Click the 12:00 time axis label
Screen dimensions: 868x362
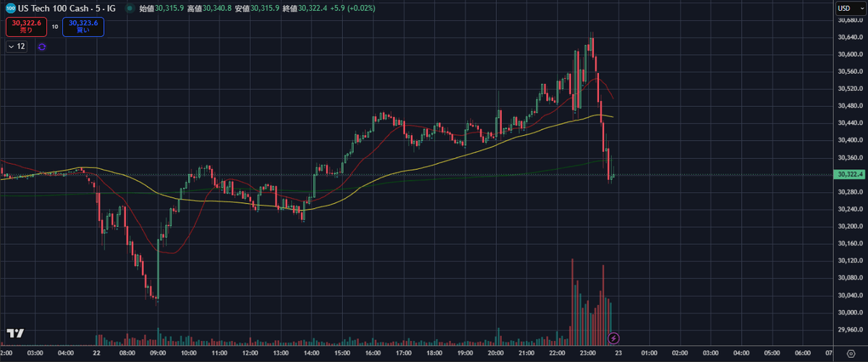[x=250, y=353]
